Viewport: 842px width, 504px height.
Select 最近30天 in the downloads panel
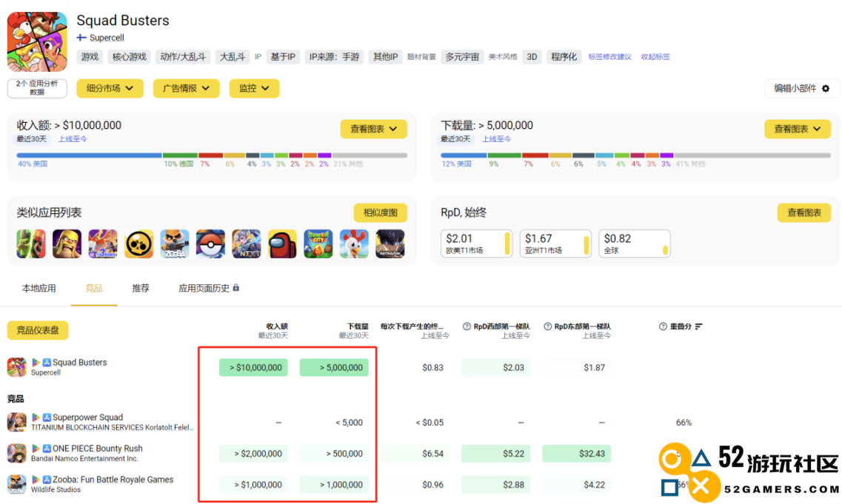[x=455, y=139]
